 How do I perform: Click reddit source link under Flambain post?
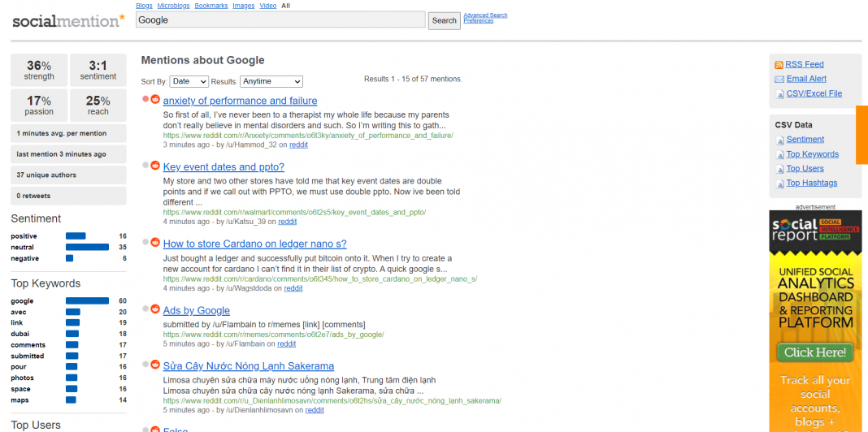coord(287,344)
